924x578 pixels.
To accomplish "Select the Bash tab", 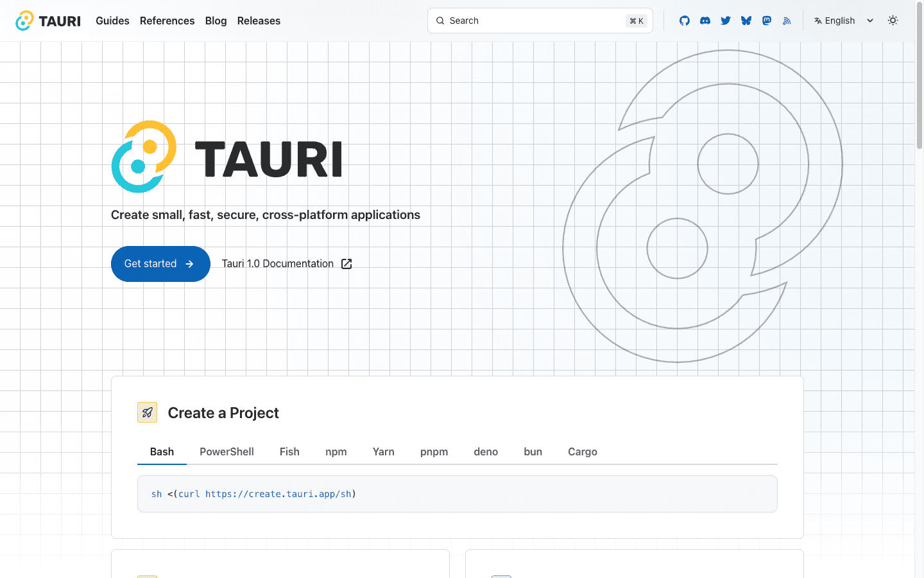I will point(162,451).
